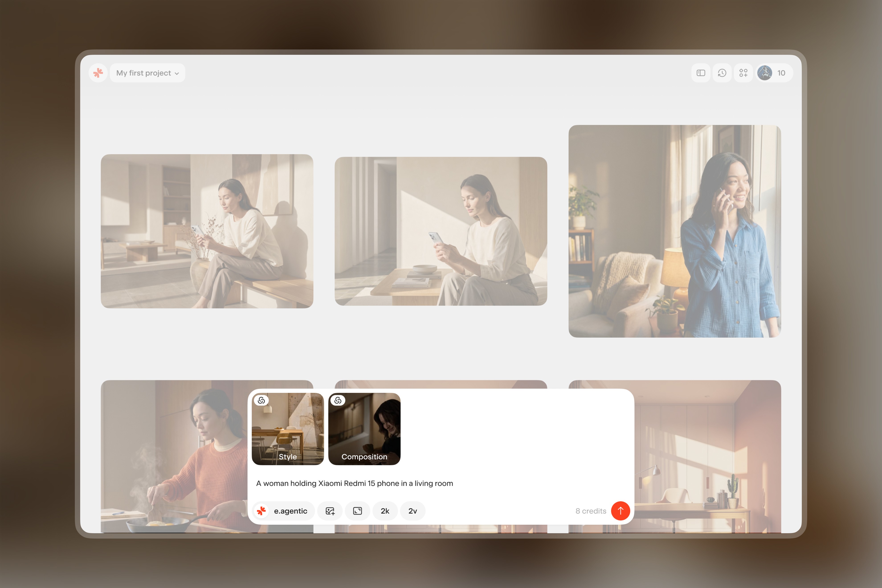Open the 2v variations selector
Image resolution: width=882 pixels, height=588 pixels.
pos(412,511)
